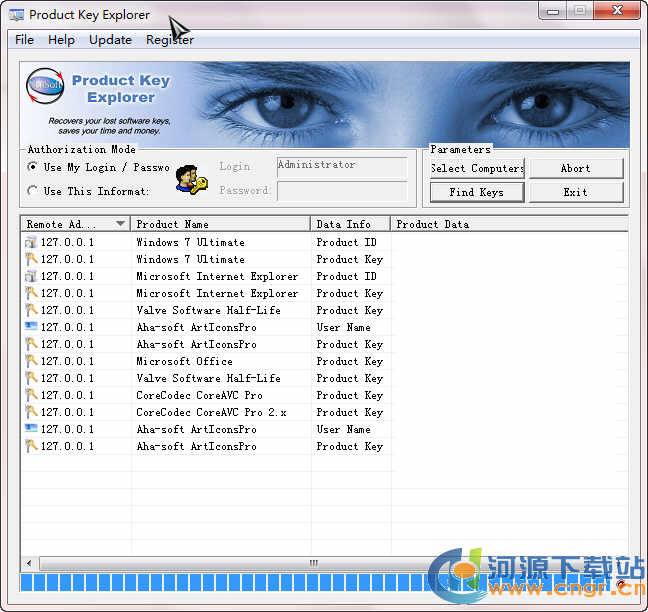Viewport: 648px width, 612px height.
Task: Click the Data Info column header
Action: click(350, 224)
